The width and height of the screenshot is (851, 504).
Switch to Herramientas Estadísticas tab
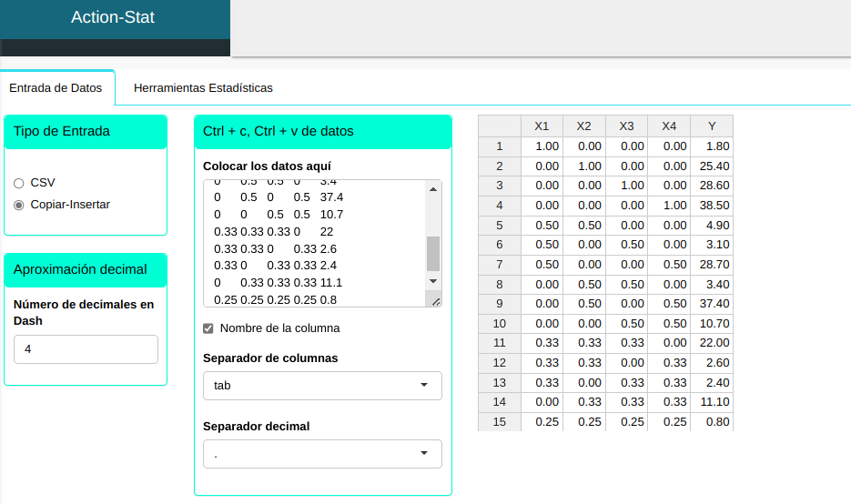coord(203,88)
